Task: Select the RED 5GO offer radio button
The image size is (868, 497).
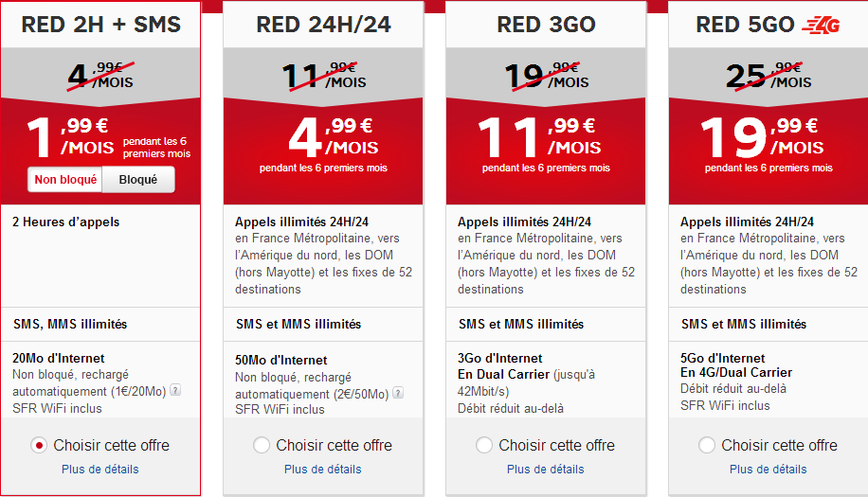Action: [707, 446]
